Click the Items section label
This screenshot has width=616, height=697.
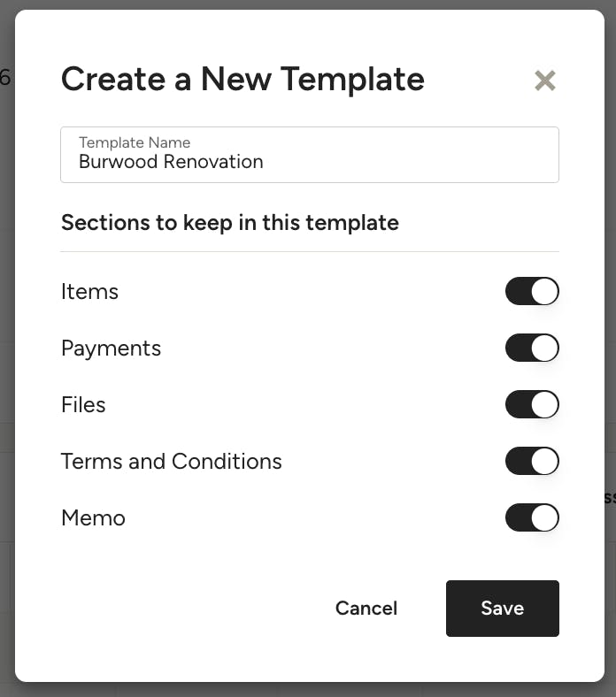(89, 292)
